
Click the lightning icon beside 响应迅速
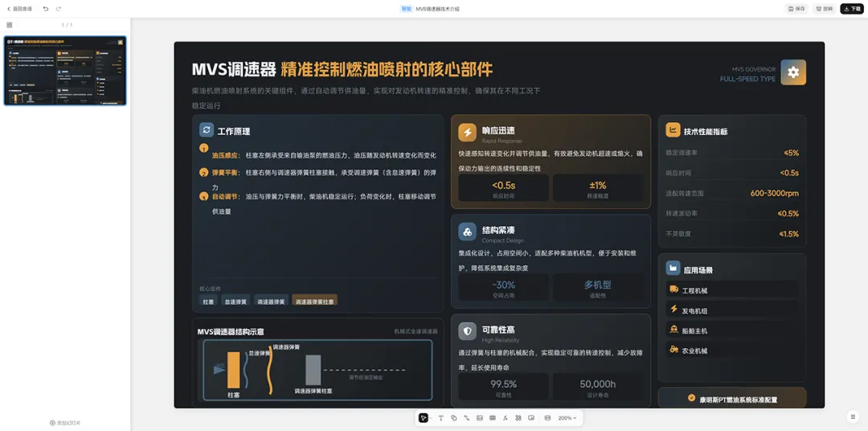467,133
